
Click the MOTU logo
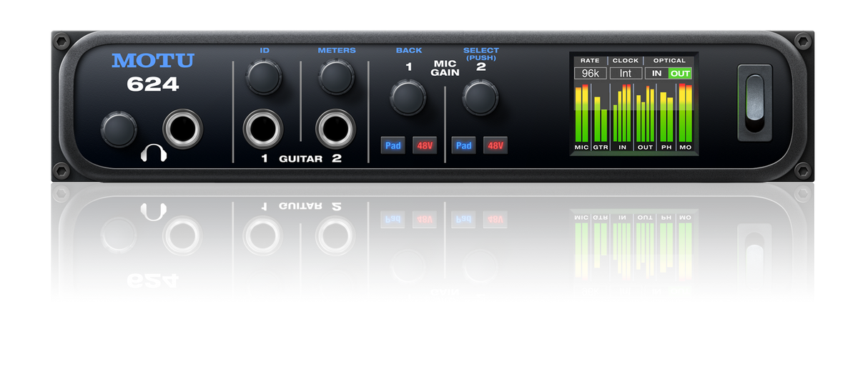point(153,61)
